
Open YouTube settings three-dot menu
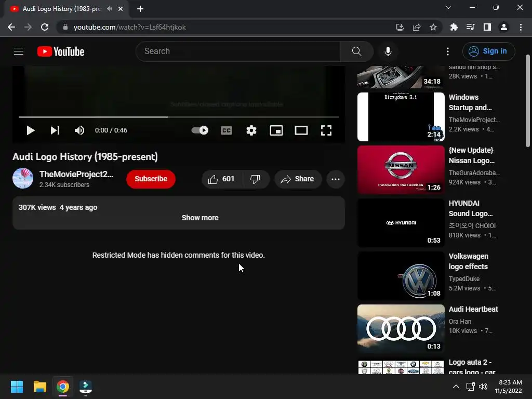[x=448, y=51]
